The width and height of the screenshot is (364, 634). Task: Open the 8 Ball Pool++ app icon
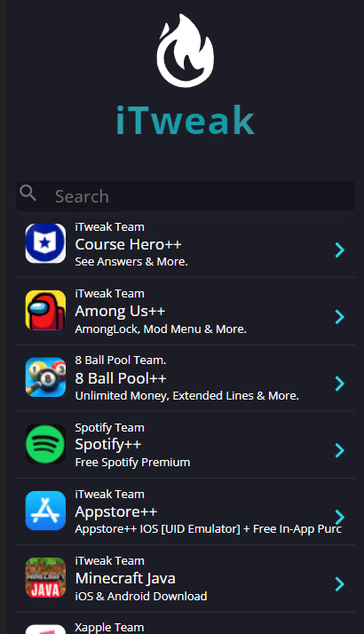click(45, 376)
